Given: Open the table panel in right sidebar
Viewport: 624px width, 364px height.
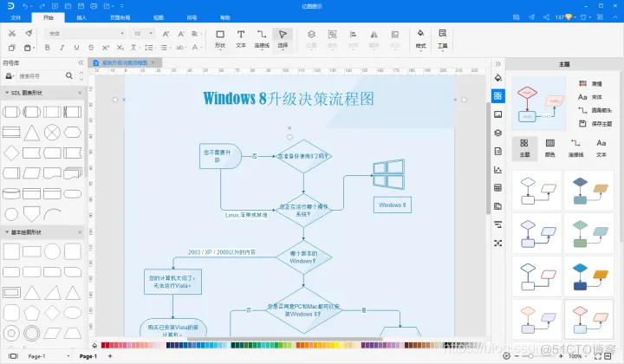Looking at the screenshot, I should point(497,188).
